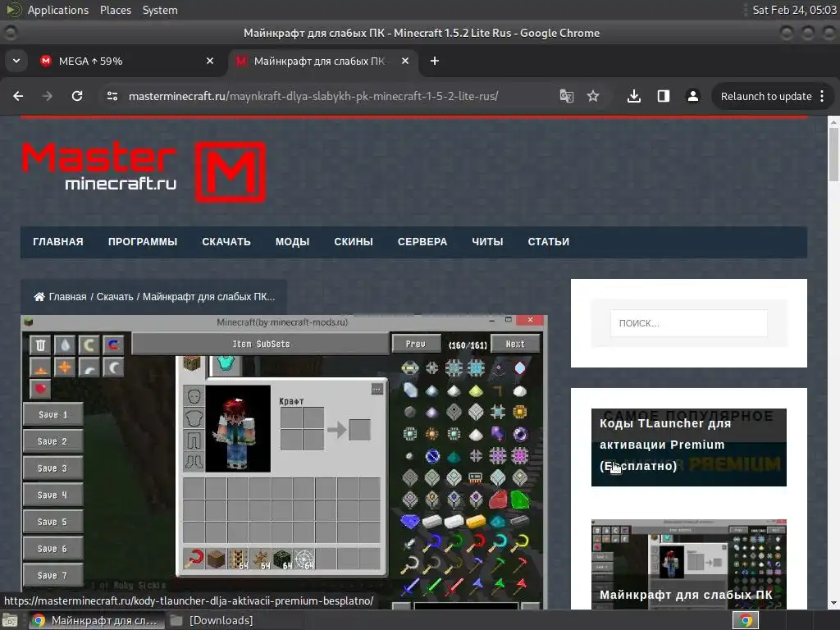Open the СЕРВЕРА menu item
This screenshot has width=840, height=630.
click(x=422, y=242)
